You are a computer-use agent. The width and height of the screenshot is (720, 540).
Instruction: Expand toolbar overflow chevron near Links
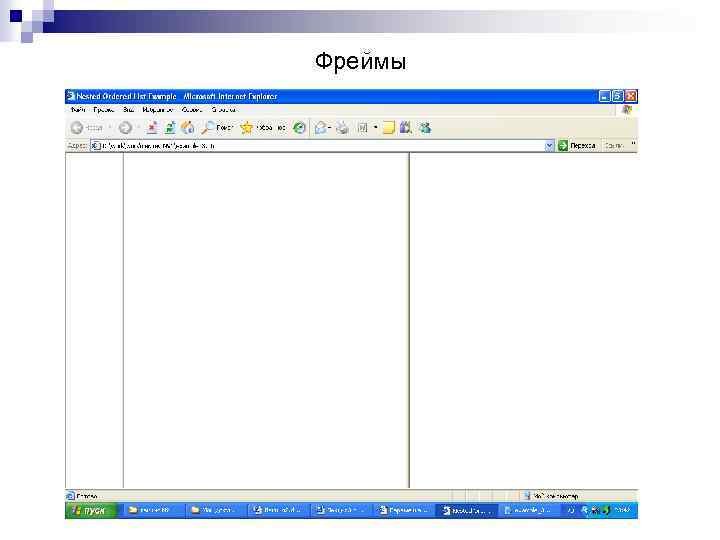(633, 145)
